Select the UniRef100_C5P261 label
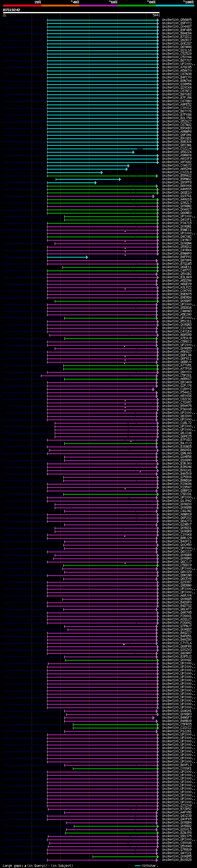 (x=177, y=375)
